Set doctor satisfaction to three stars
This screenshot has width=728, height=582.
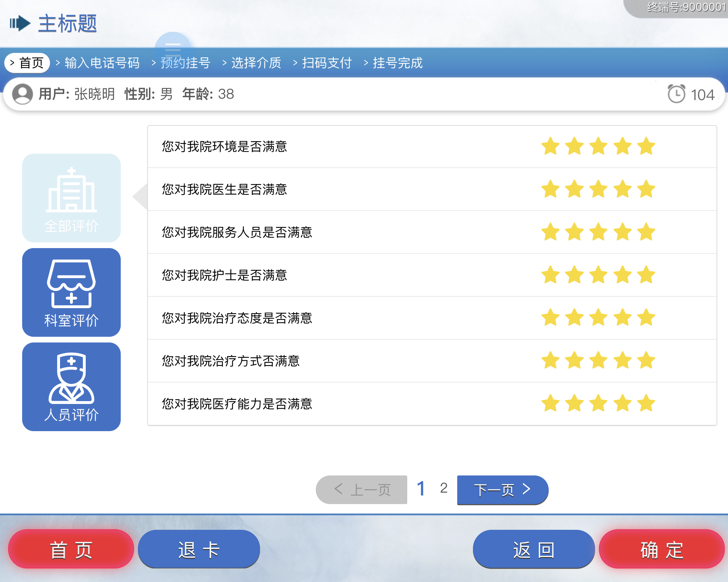pyautogui.click(x=598, y=189)
